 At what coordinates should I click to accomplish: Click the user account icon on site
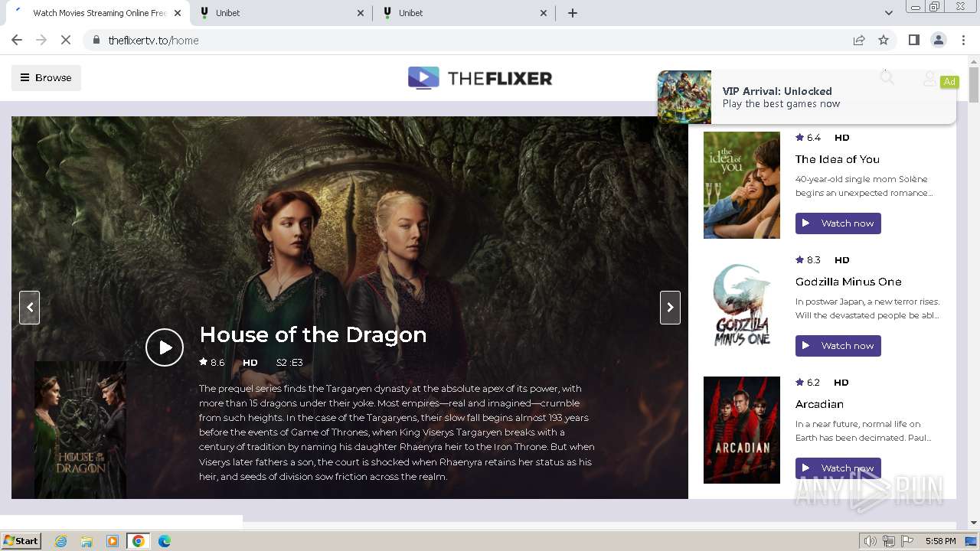click(929, 78)
